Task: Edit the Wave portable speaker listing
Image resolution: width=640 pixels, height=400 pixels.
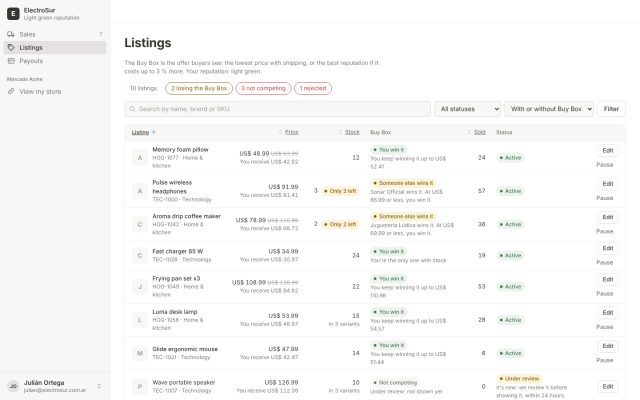Action: coord(608,387)
